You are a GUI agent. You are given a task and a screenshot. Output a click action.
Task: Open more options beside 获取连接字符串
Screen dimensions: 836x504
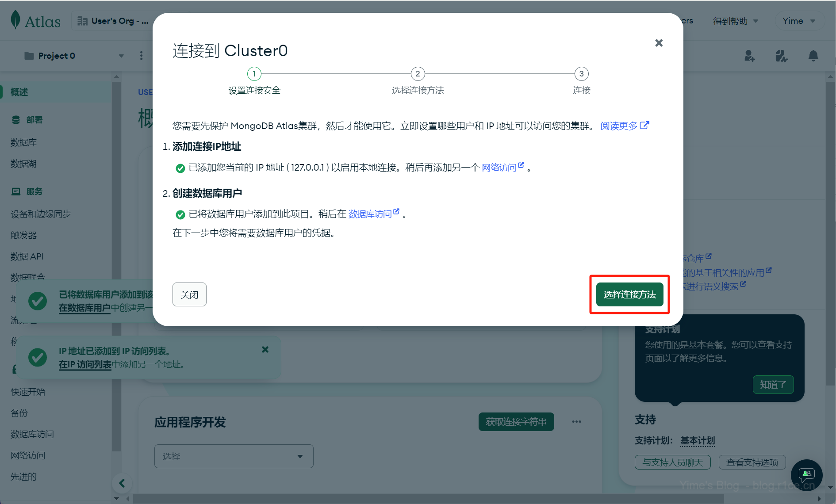pos(576,422)
